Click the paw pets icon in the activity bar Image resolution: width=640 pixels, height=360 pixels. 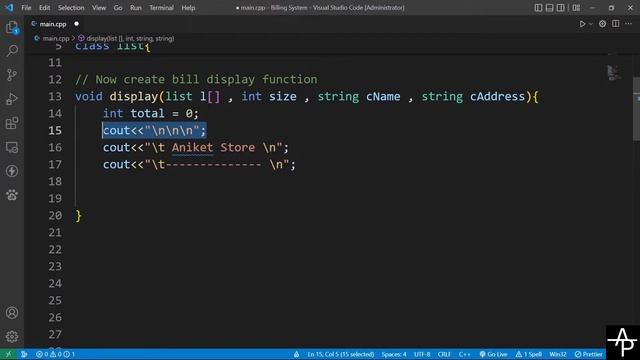coord(12,195)
